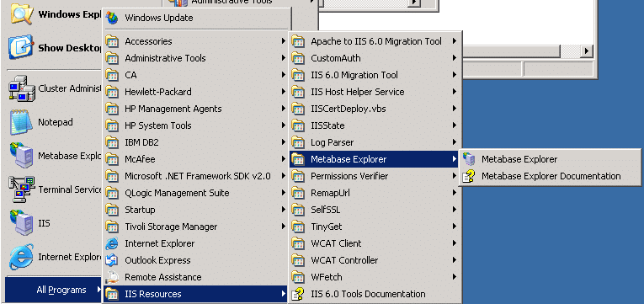Image resolution: width=644 pixels, height=304 pixels.
Task: Click the pinned Metabase Explorer Start menu icon
Action: (x=21, y=156)
